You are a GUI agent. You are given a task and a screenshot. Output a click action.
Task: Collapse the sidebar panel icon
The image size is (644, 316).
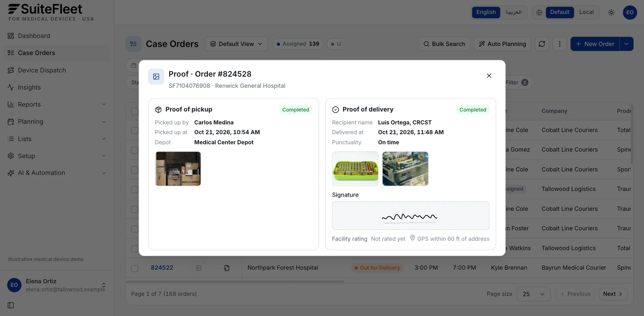(x=11, y=305)
